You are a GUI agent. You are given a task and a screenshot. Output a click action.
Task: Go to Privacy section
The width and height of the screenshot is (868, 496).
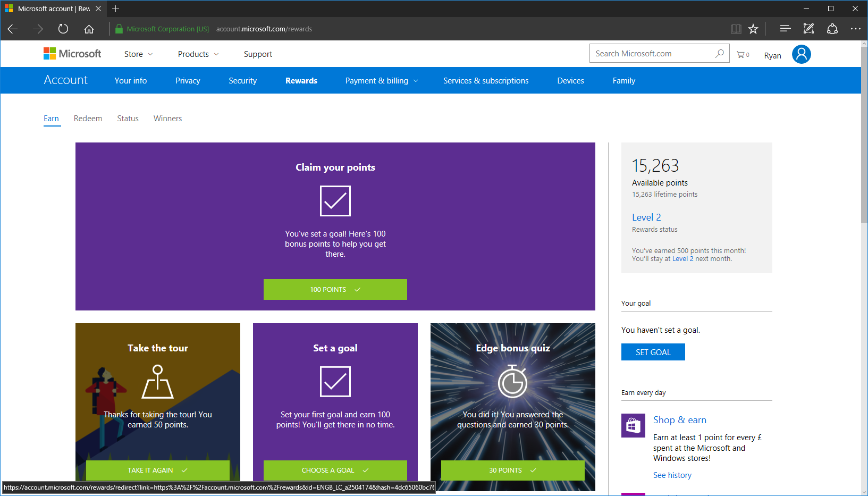coord(188,81)
